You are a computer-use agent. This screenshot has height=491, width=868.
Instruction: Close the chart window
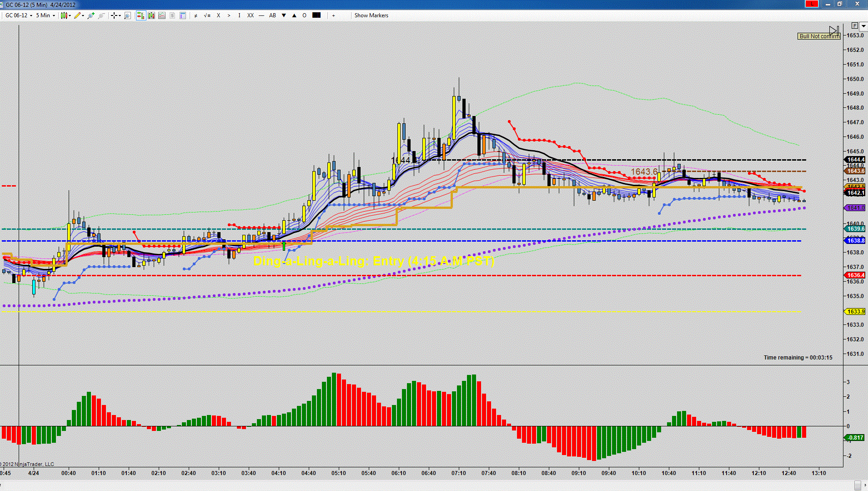coord(857,4)
